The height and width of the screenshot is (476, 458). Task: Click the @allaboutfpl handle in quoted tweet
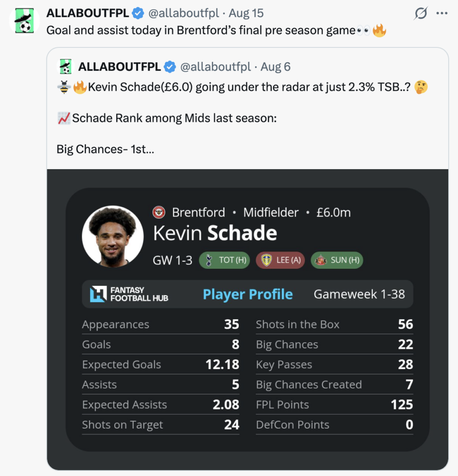pos(216,67)
